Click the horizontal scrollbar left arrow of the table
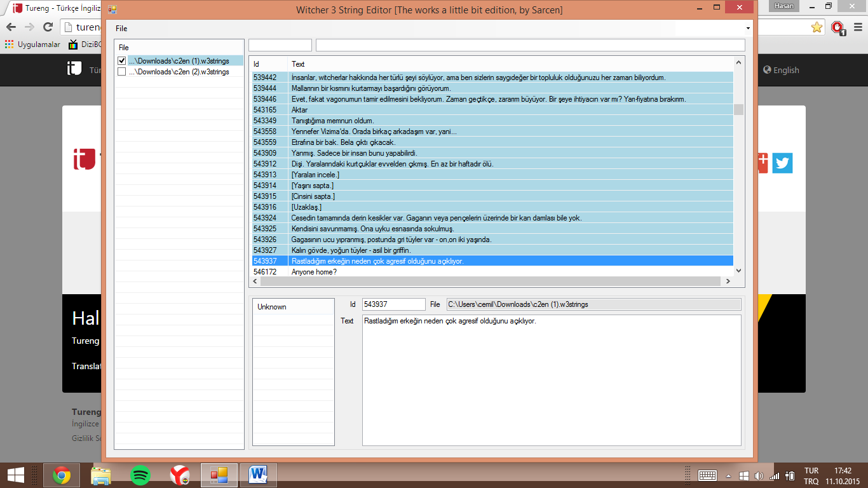Image resolution: width=868 pixels, height=488 pixels. coord(254,281)
